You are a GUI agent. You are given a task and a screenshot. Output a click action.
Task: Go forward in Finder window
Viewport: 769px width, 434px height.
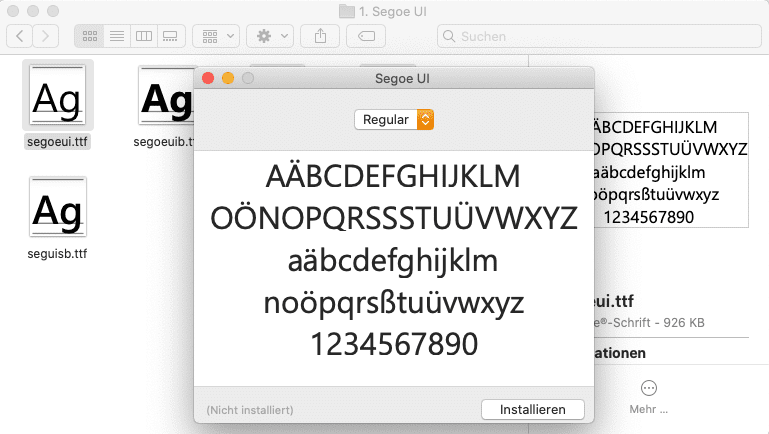[46, 36]
